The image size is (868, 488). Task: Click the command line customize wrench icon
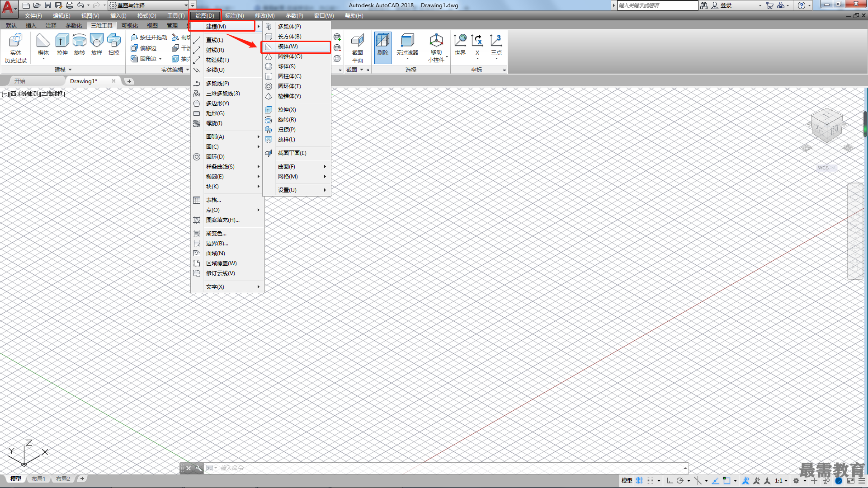pos(198,468)
